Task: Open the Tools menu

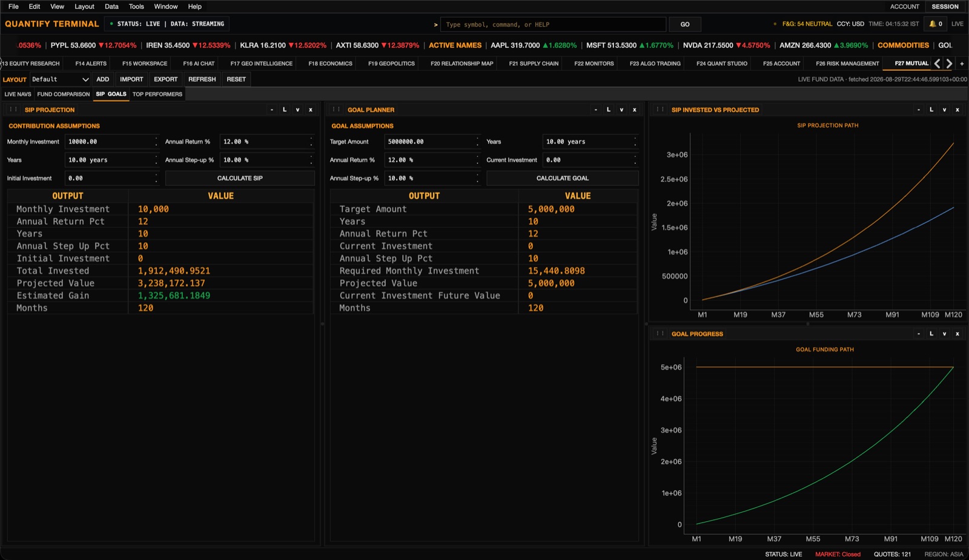Action: pos(136,7)
